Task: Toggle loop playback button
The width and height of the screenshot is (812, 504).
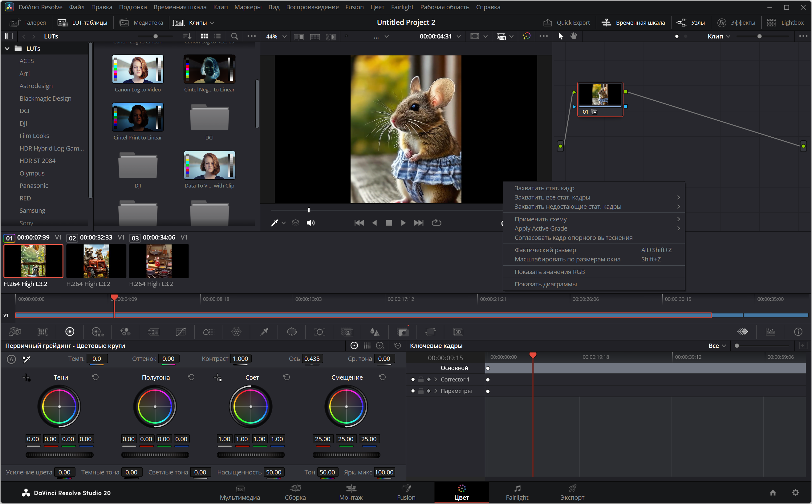Action: [x=436, y=223]
